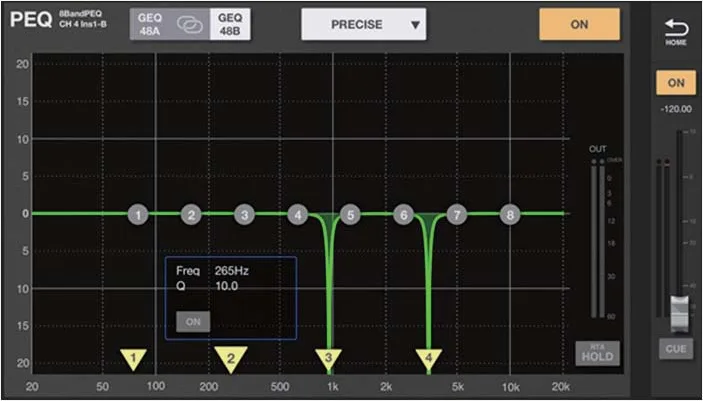Image resolution: width=703 pixels, height=401 pixels.
Task: Select PEQ band 8 node
Action: (x=510, y=215)
